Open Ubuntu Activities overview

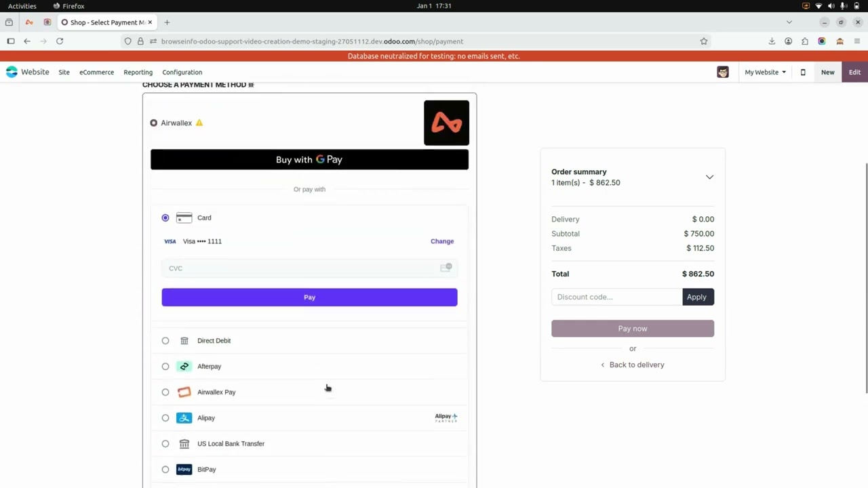pyautogui.click(x=22, y=6)
